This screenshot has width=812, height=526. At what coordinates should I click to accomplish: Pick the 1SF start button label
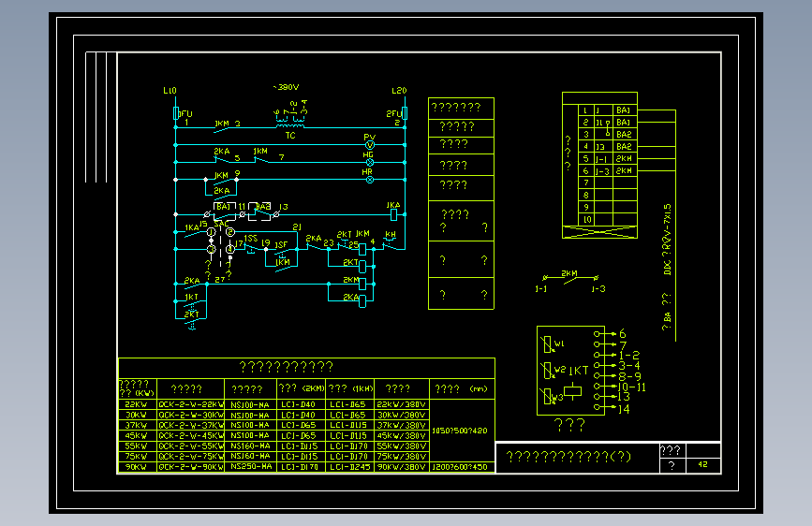(x=281, y=244)
